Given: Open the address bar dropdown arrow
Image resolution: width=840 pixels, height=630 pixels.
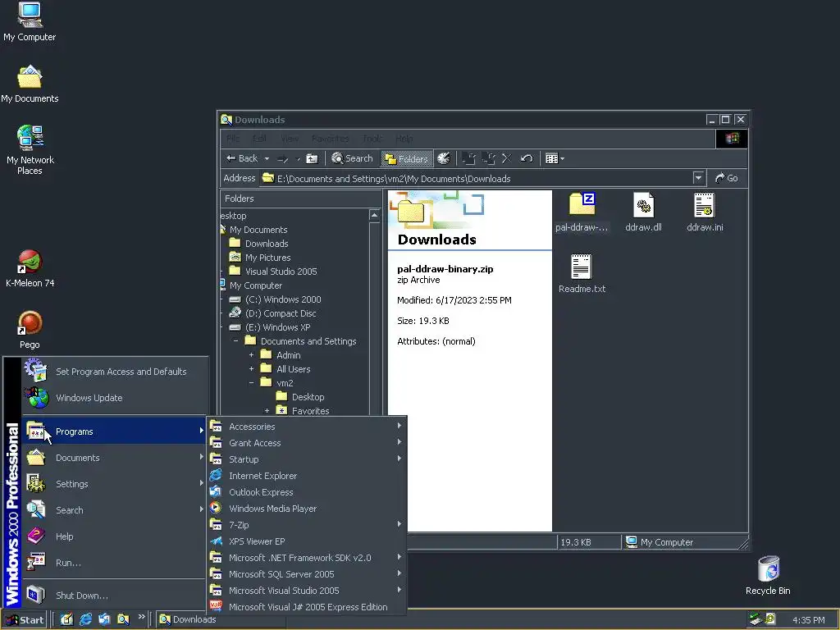Looking at the screenshot, I should click(698, 178).
